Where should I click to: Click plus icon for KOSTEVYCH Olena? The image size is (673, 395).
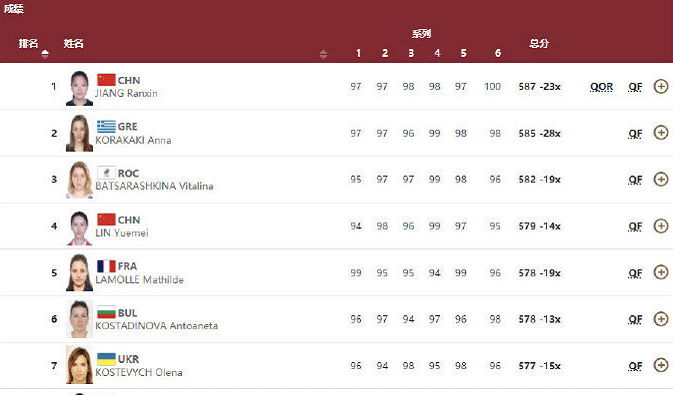point(661,365)
